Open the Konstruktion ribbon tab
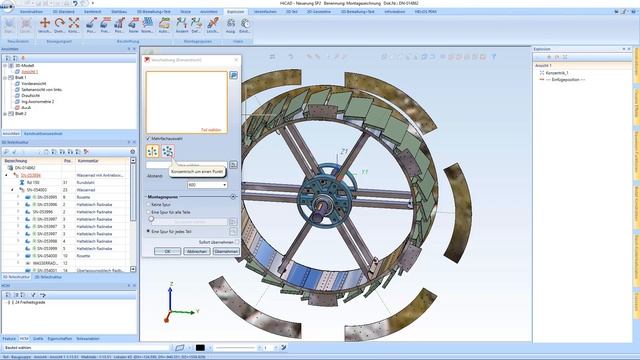Screen dimensions: 640x360 click(x=31, y=12)
